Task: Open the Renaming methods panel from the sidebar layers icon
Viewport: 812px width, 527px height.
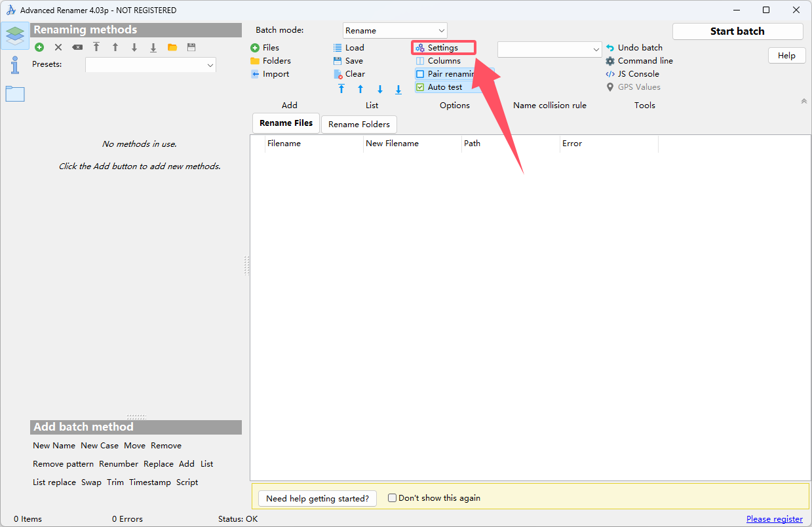Action: tap(15, 35)
